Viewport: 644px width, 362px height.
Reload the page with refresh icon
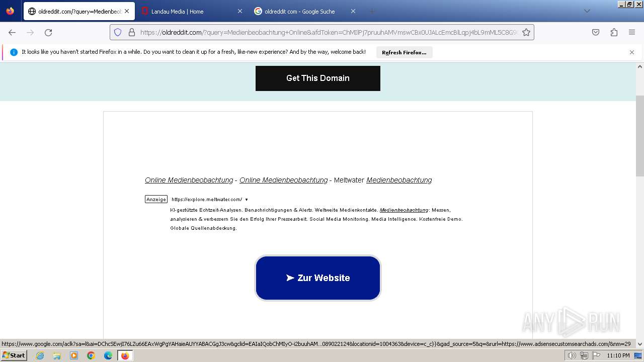pyautogui.click(x=48, y=32)
